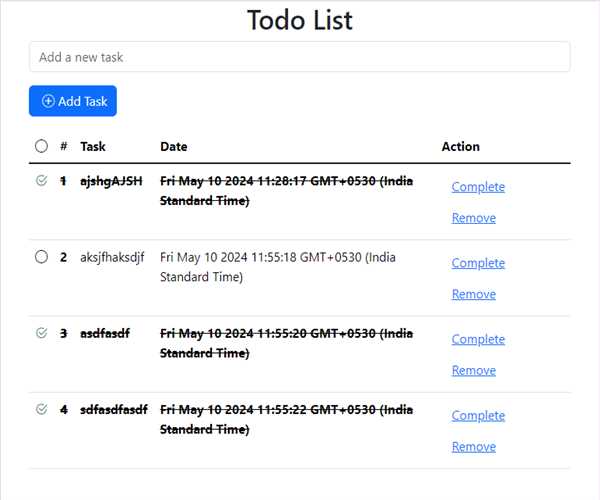
Task: Click the Action column header
Action: pos(461,146)
